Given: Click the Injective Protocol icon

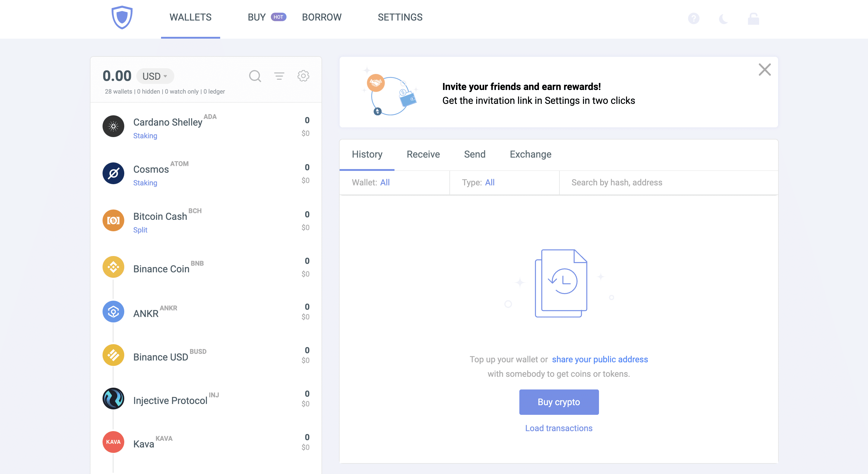Looking at the screenshot, I should 113,399.
